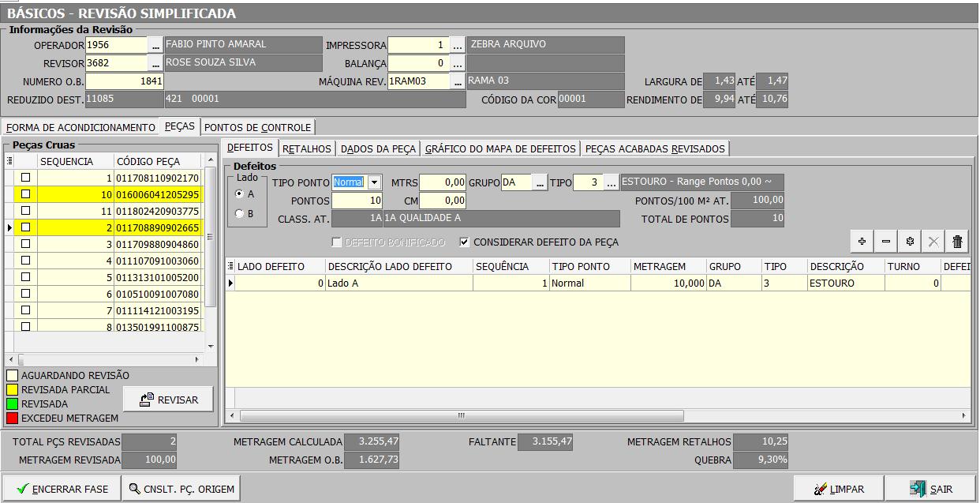
Task: Toggle CONSIDERAR DEFEITO DA PEÇA checkbox
Action: click(465, 242)
